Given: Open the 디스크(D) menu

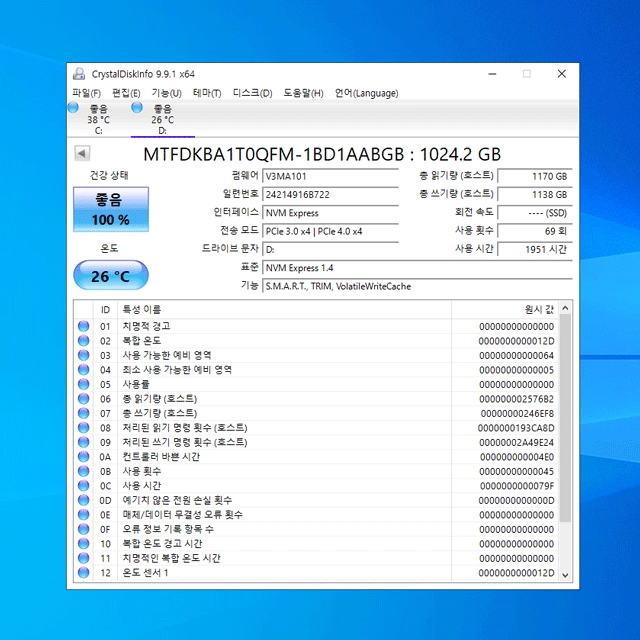Looking at the screenshot, I should click(252, 93).
